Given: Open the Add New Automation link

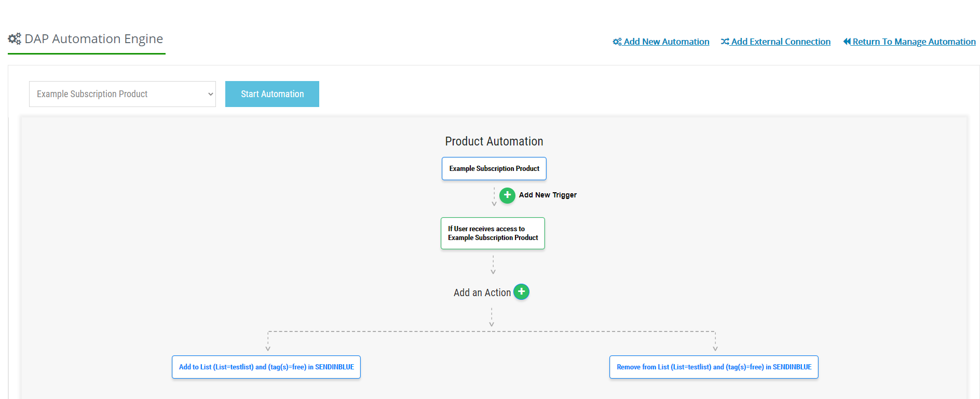Looking at the screenshot, I should (x=666, y=42).
